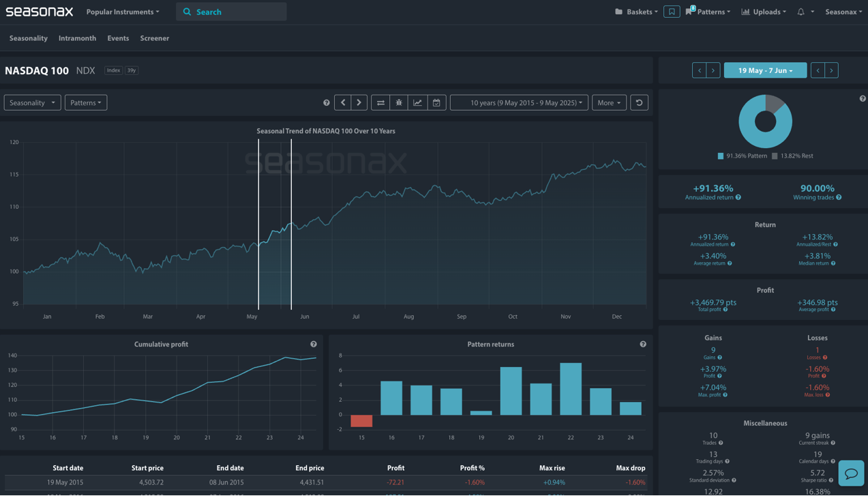
Task: Open the Patterns dropdown below NASDAQ 100 title
Action: [x=86, y=102]
